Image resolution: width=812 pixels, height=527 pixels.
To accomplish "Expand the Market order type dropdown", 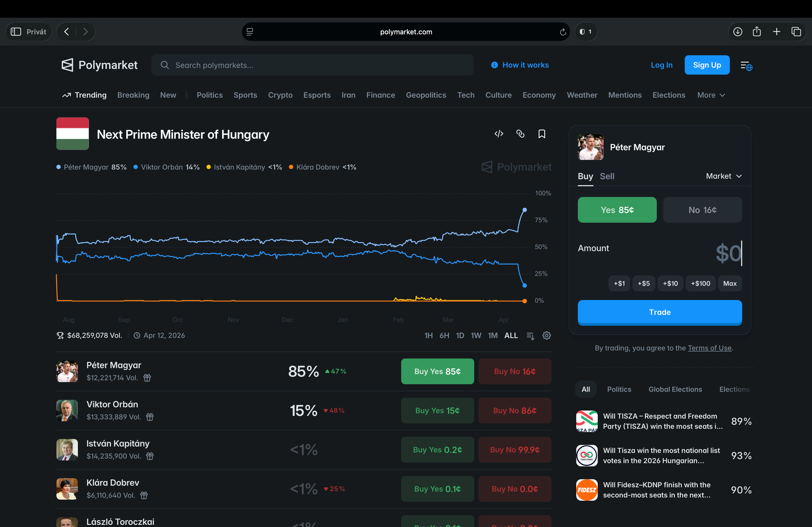I will coord(724,176).
